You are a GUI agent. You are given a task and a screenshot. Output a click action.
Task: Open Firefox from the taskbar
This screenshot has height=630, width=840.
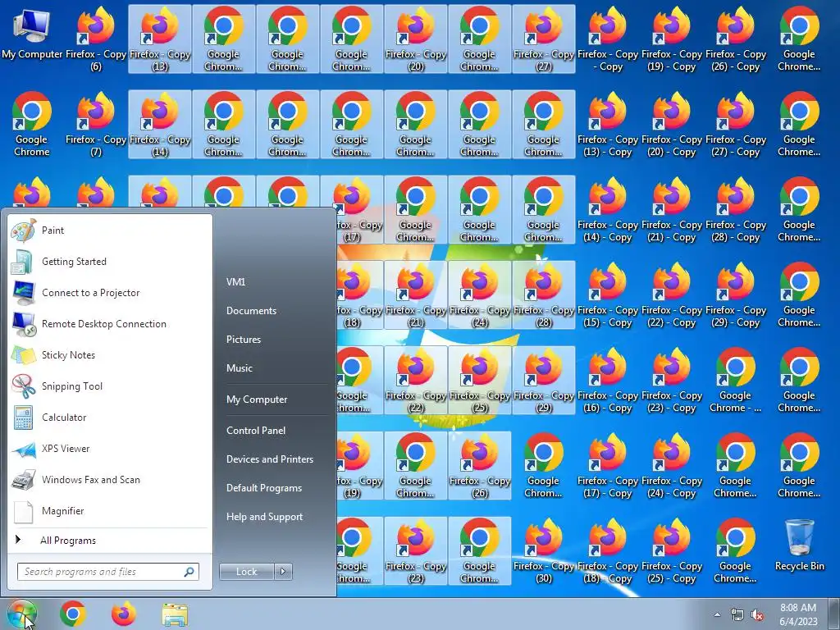click(x=124, y=614)
